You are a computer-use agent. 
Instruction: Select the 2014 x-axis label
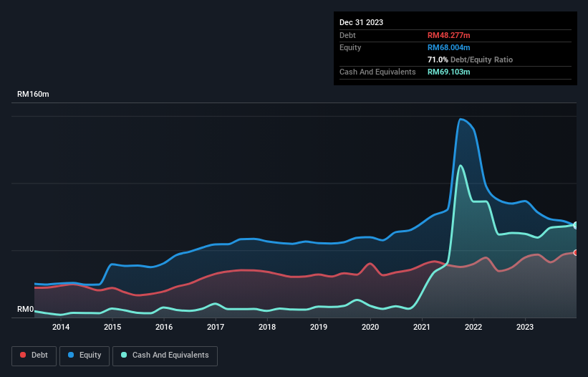(61, 327)
